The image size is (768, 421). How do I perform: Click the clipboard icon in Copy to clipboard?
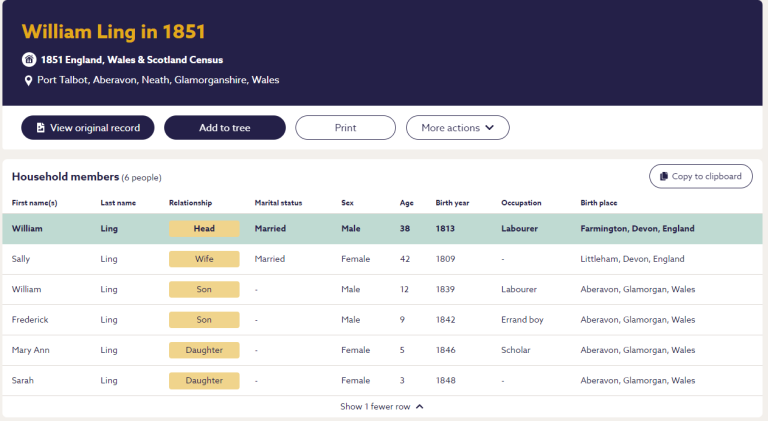point(664,176)
